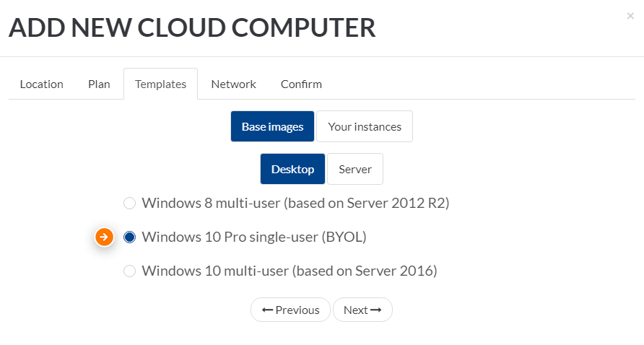This screenshot has width=644, height=345.
Task: Show Base images templates
Action: [272, 126]
